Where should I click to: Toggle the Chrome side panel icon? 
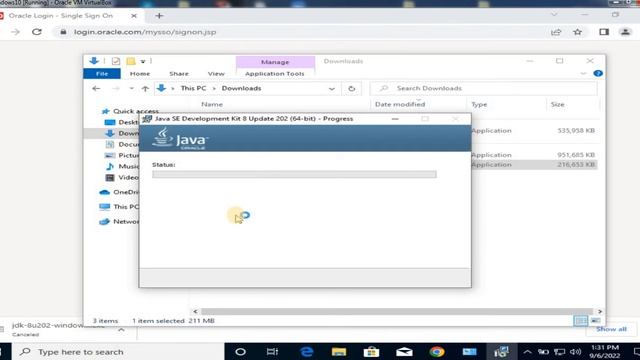tap(604, 32)
